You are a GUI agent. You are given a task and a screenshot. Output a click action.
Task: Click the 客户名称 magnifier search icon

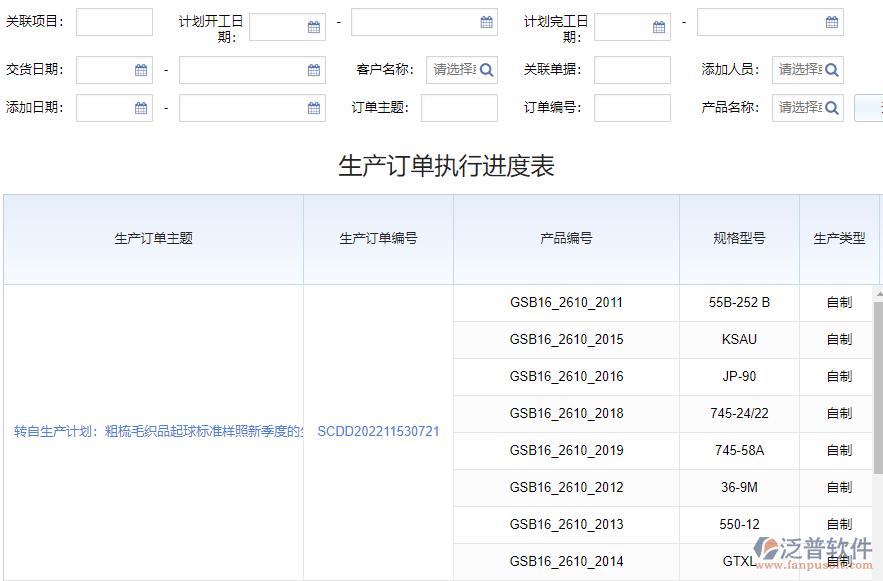coord(485,69)
